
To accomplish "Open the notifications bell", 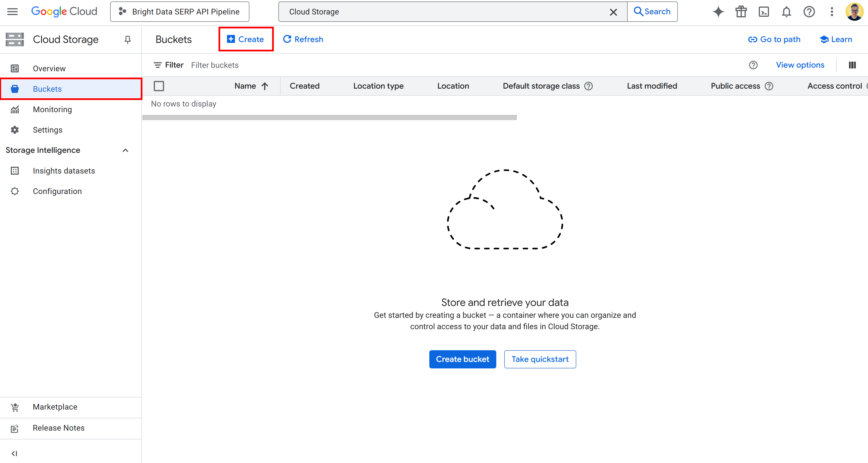I will pos(786,11).
